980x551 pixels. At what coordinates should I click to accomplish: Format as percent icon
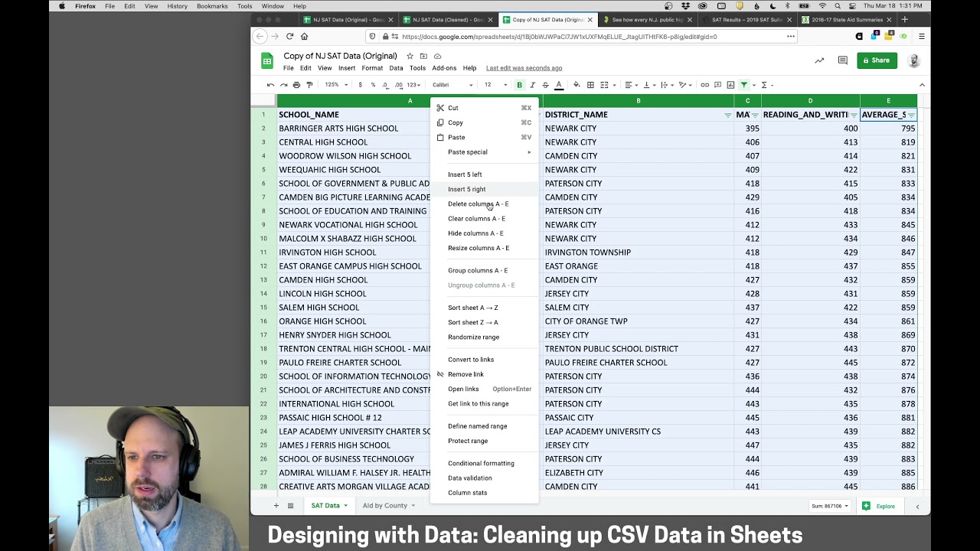(x=373, y=85)
